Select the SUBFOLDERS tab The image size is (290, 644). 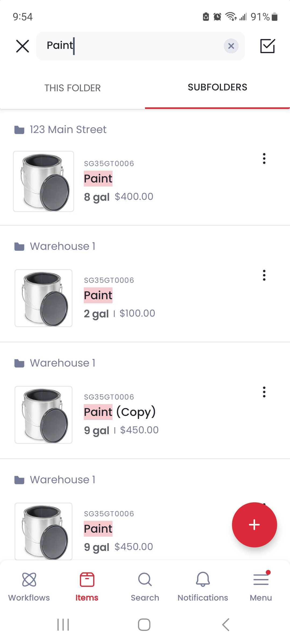[x=217, y=87]
